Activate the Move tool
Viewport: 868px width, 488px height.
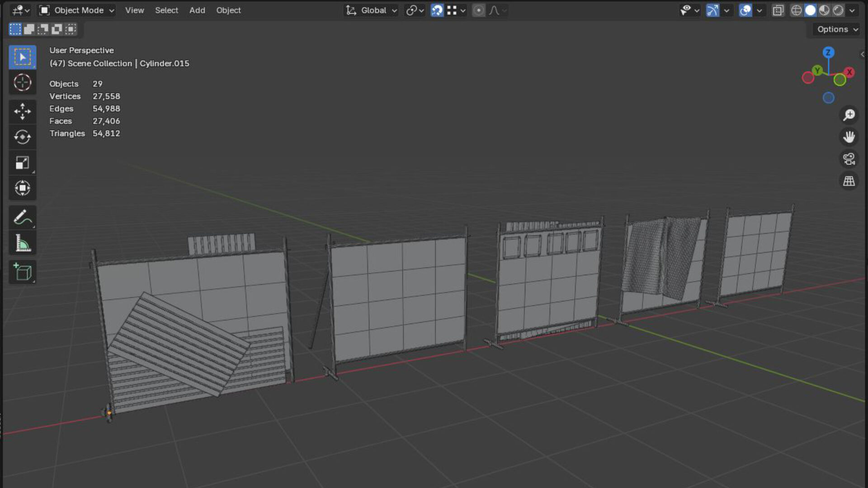22,112
